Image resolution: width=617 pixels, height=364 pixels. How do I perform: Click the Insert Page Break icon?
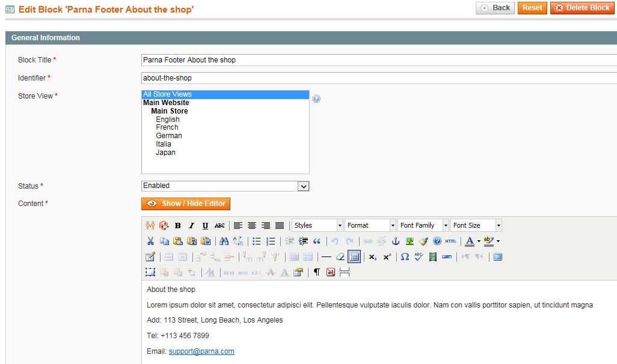click(x=345, y=272)
